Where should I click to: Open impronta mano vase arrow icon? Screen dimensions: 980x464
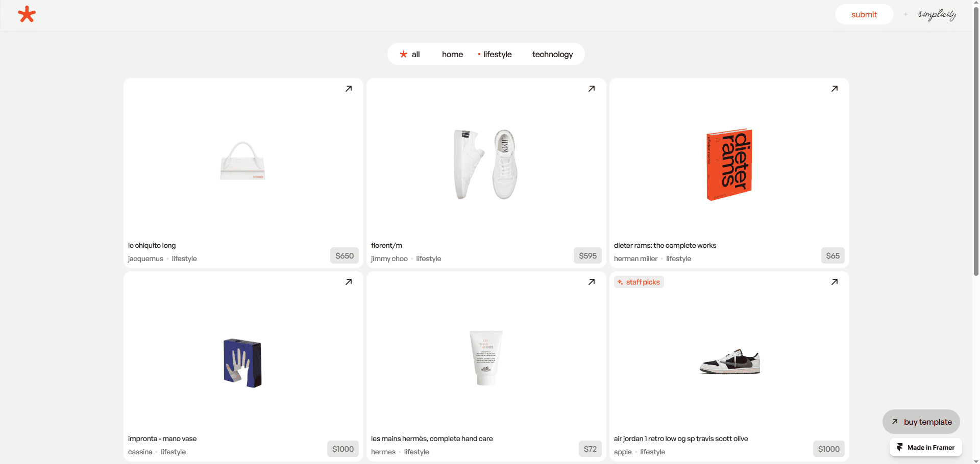(349, 282)
